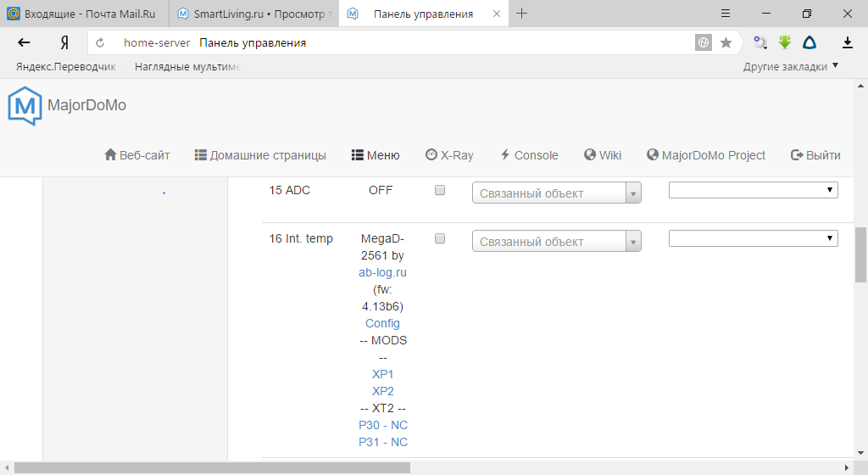Click the green download arrow extension
Viewport: 868px width, 475px height.
coord(785,42)
